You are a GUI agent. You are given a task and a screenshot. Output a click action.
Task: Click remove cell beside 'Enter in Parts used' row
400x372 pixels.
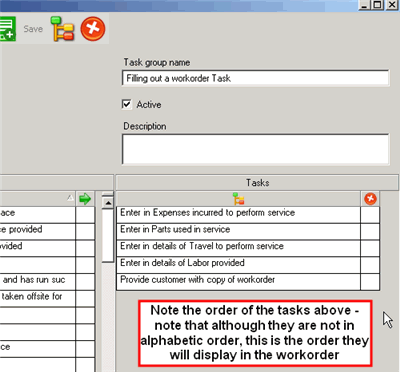370,231
